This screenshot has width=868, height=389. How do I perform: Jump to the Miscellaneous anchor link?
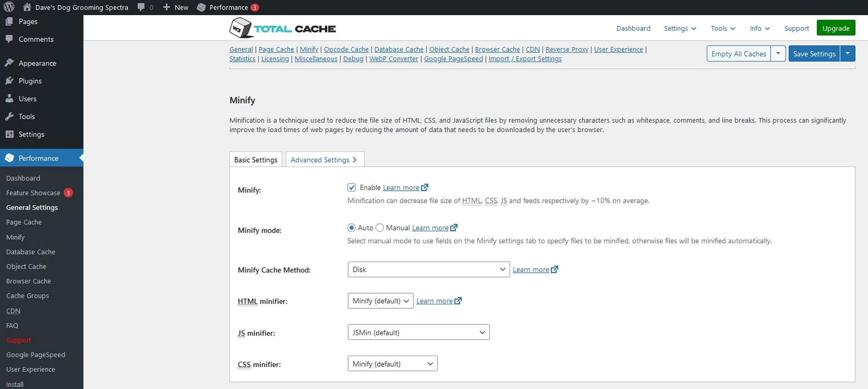316,59
